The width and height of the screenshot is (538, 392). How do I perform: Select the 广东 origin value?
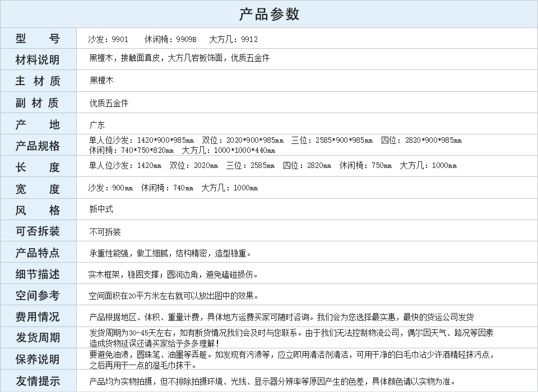point(97,125)
